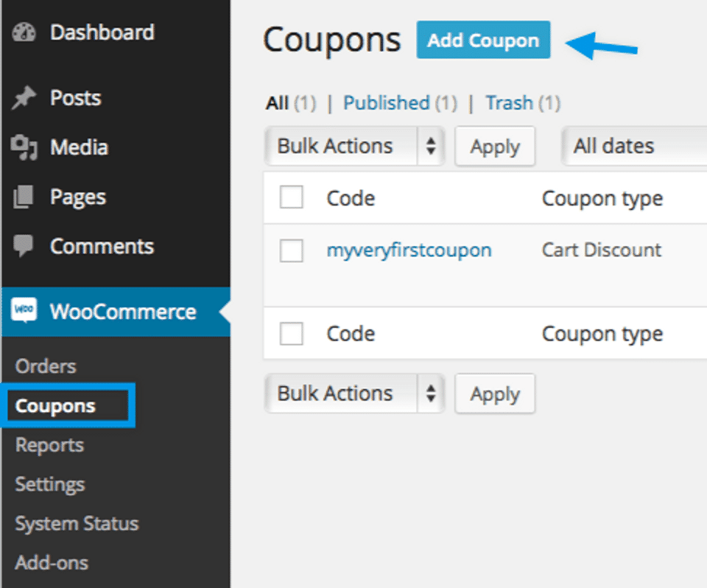The width and height of the screenshot is (707, 588).
Task: Open the myveryfirstcoupon coupon link
Action: click(x=409, y=251)
